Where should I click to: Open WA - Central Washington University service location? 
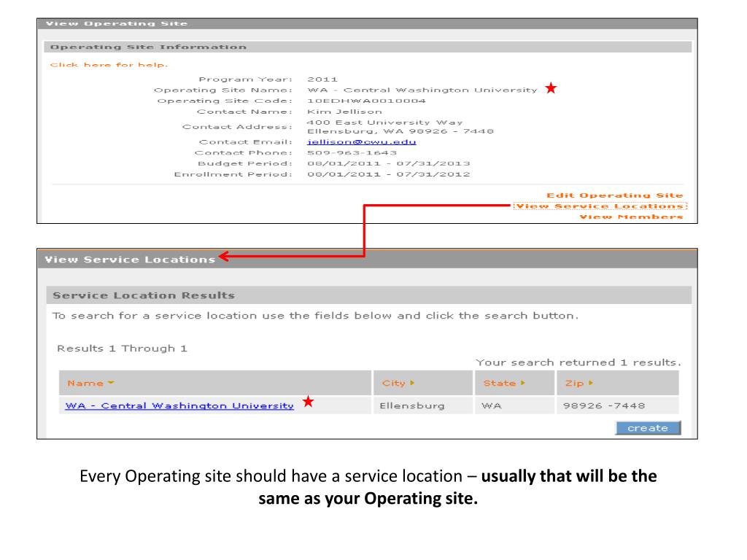pos(179,405)
